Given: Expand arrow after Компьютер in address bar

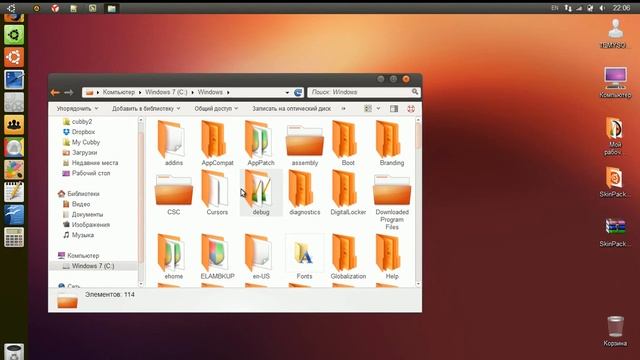Looking at the screenshot, I should (x=140, y=93).
